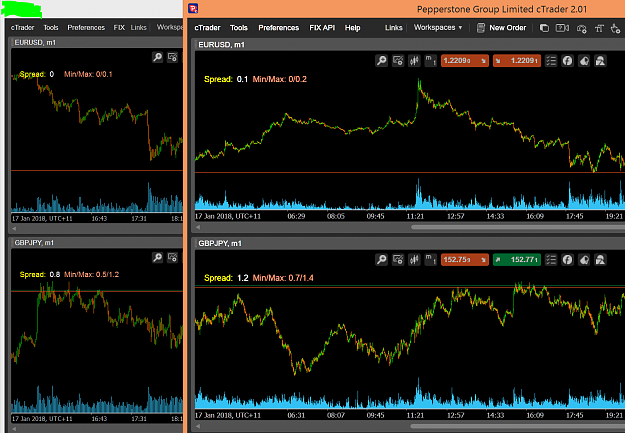Click horizontal scrollbar thumb under front GBPJPY chart
The image size is (625, 433).
click(x=518, y=426)
